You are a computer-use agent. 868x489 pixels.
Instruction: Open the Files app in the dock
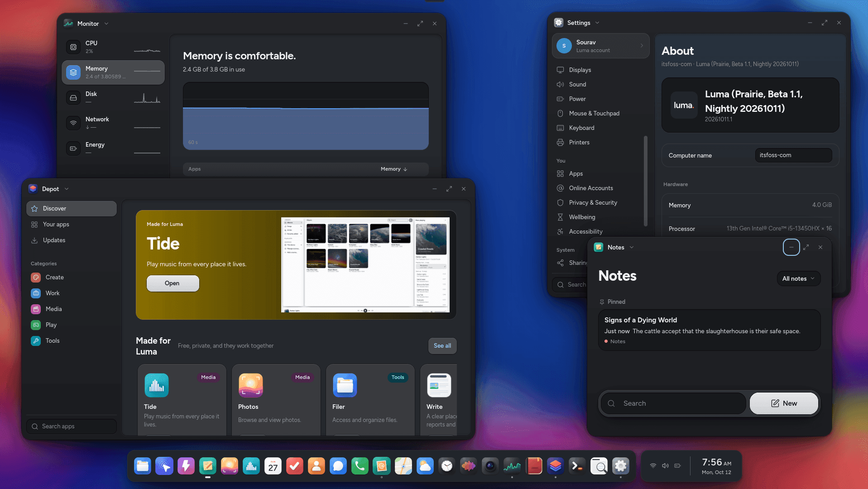pos(143,466)
